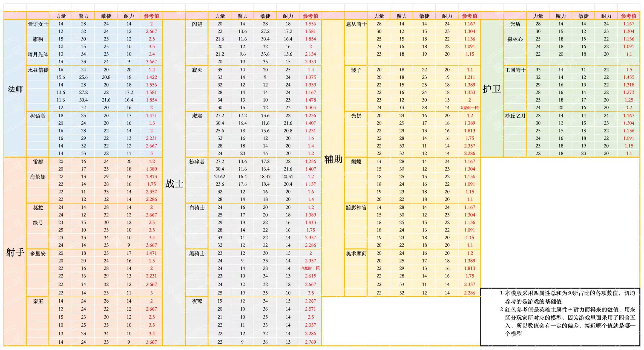Select the 射手 class label cell
The width and height of the screenshot is (644, 350).
click(x=15, y=252)
